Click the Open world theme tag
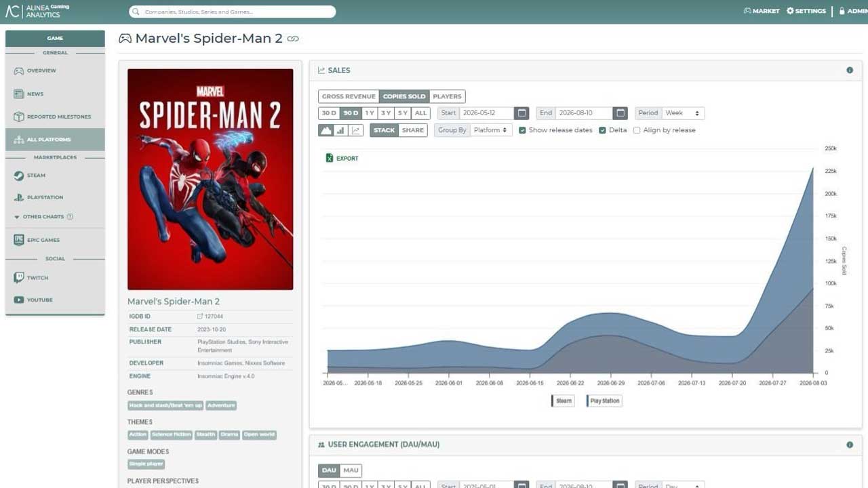The image size is (868, 488). [259, 434]
